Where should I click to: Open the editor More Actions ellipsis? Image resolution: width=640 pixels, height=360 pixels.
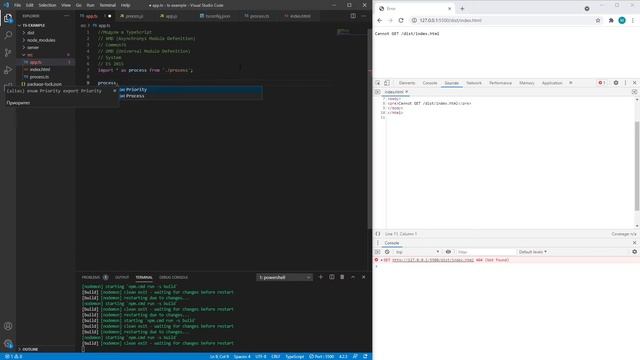pos(364,16)
